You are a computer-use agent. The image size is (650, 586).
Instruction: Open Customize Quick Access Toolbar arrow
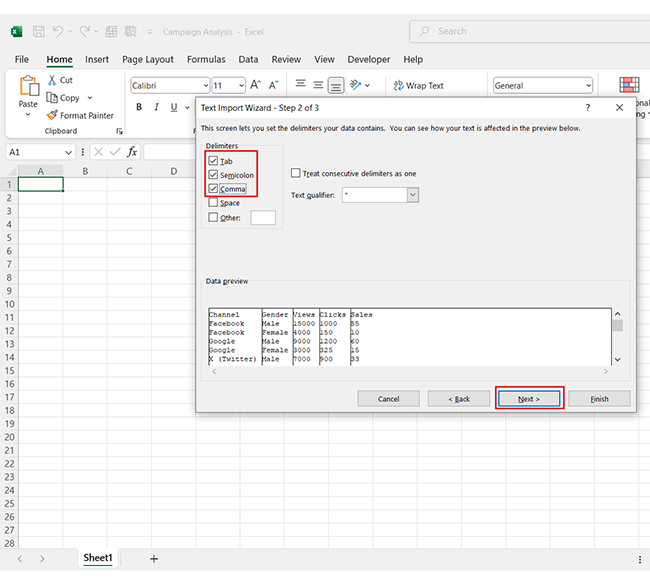[150, 31]
